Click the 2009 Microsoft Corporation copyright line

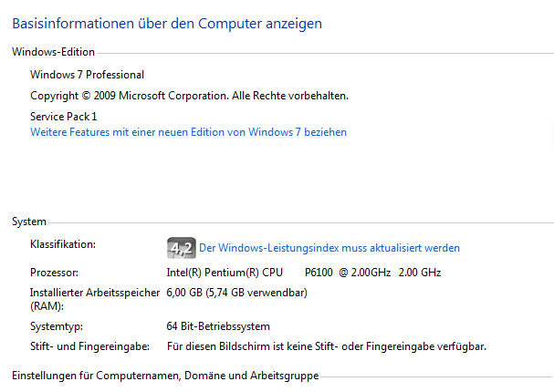tap(189, 96)
